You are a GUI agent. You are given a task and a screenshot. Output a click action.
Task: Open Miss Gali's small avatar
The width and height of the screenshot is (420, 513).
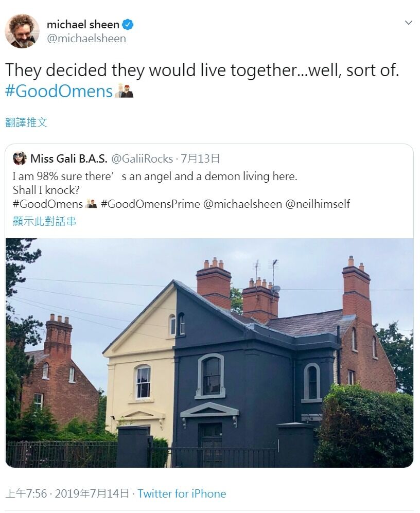20,158
